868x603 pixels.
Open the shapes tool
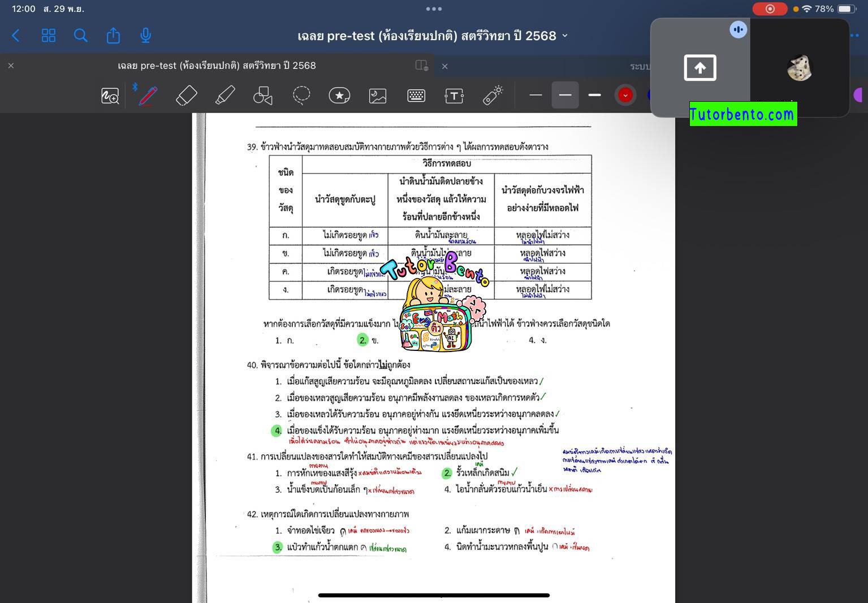pos(263,95)
